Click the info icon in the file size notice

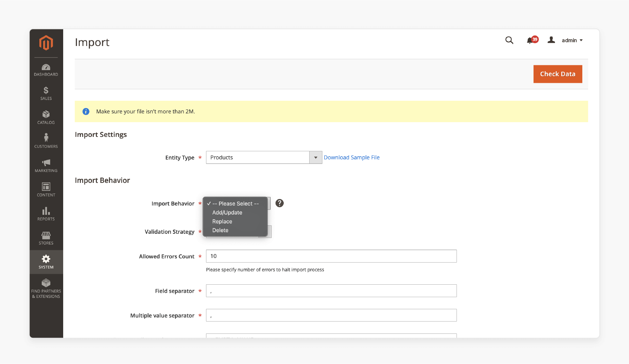click(86, 111)
